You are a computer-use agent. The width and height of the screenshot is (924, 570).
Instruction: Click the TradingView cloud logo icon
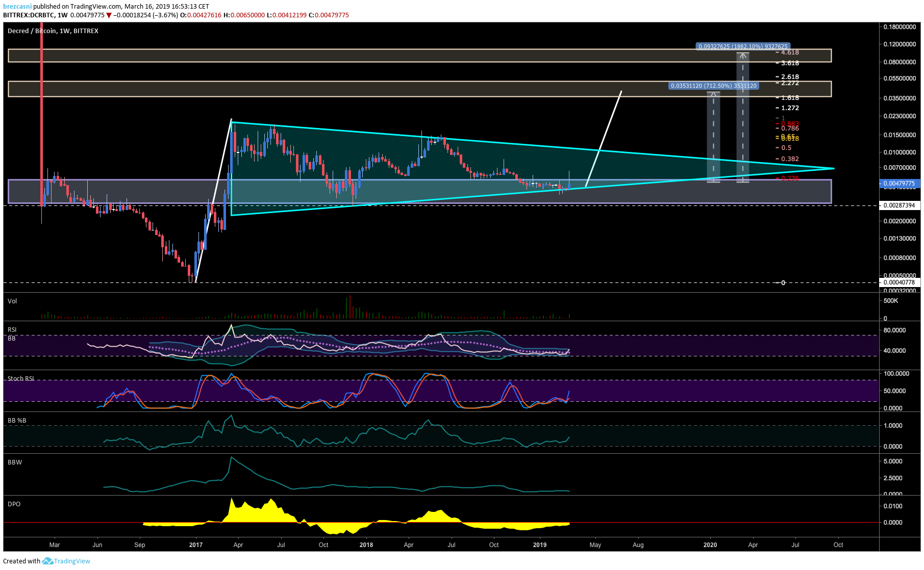click(47, 561)
